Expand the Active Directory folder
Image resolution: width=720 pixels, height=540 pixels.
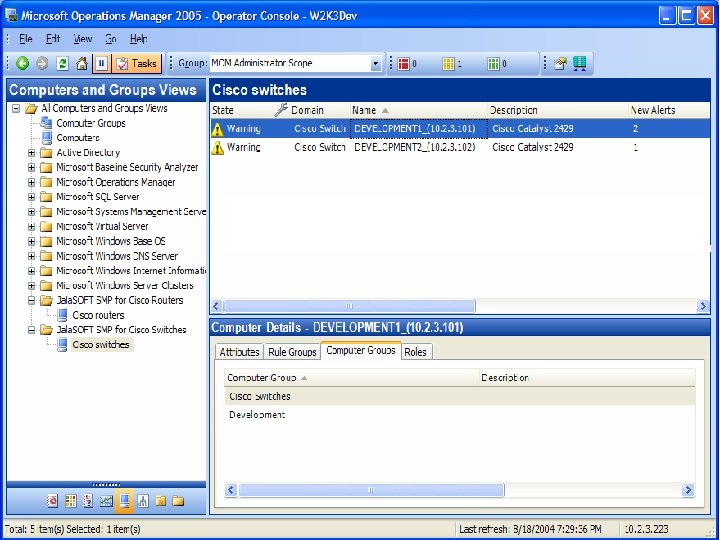click(31, 152)
